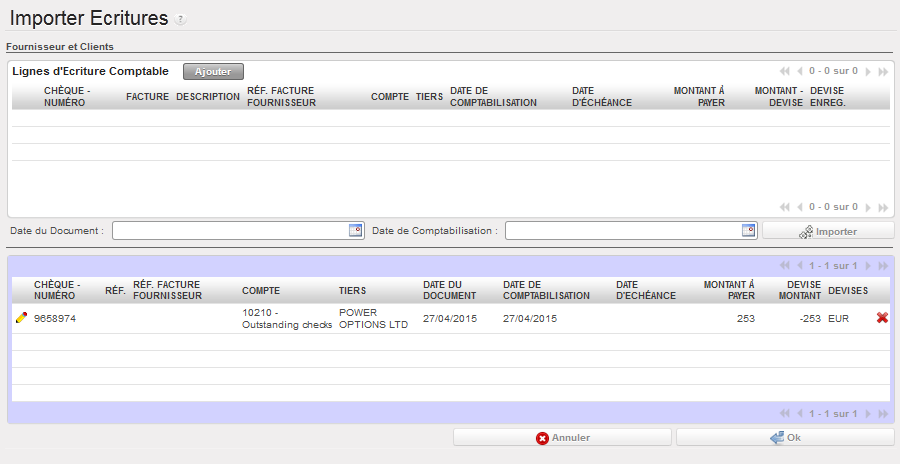Go to last page in upper table top pager
This screenshot has width=900, height=464.
pos(882,72)
